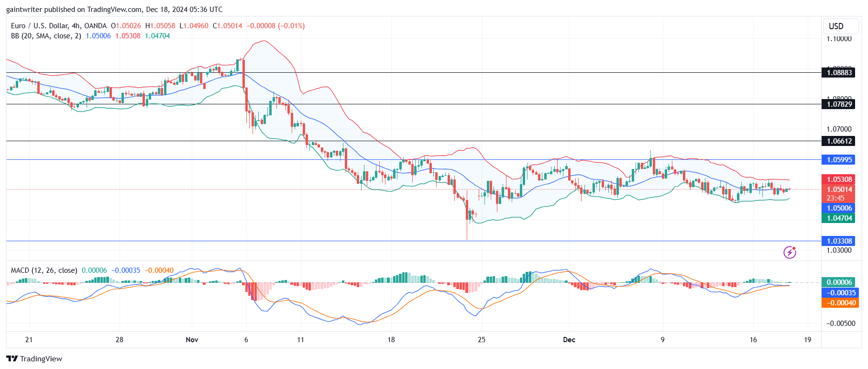
Task: Click the 16 date label on time axis
Action: pyautogui.click(x=753, y=340)
